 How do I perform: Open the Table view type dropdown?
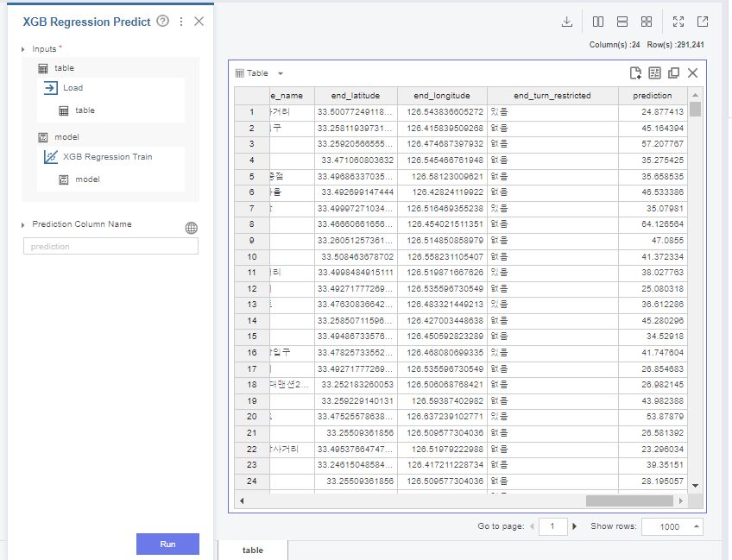280,73
